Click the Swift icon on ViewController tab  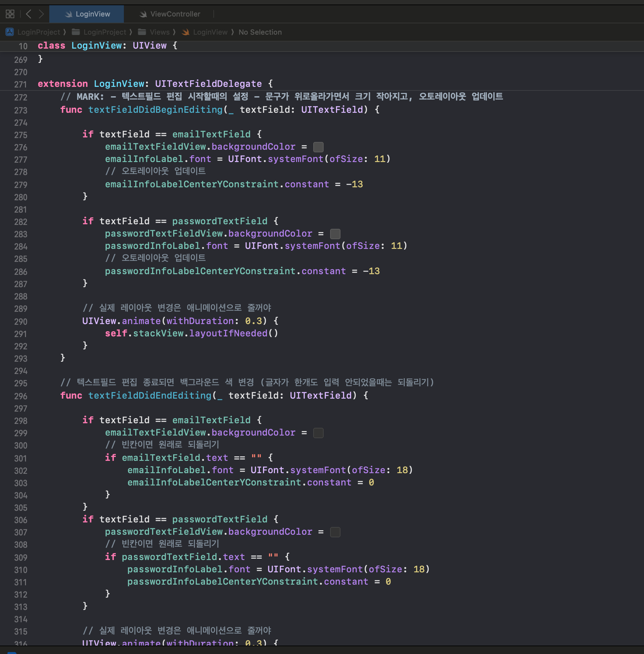[143, 14]
